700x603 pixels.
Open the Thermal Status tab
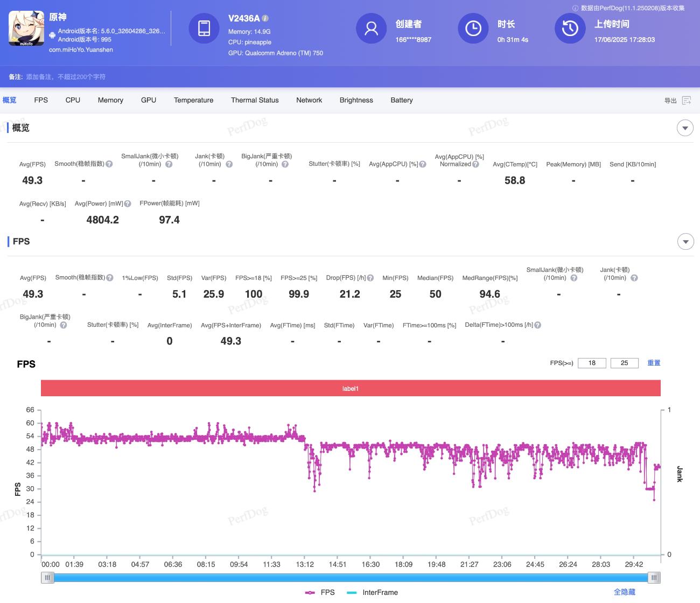(255, 100)
